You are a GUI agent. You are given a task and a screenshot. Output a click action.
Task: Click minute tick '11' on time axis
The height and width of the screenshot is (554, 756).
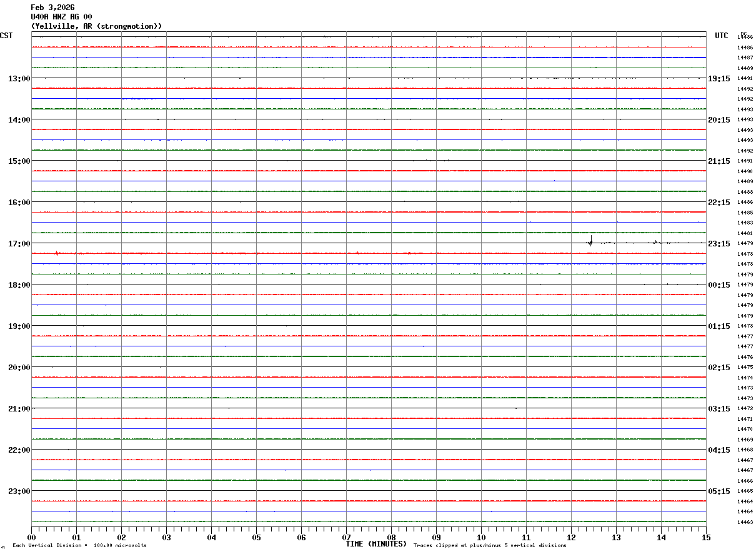tap(526, 537)
